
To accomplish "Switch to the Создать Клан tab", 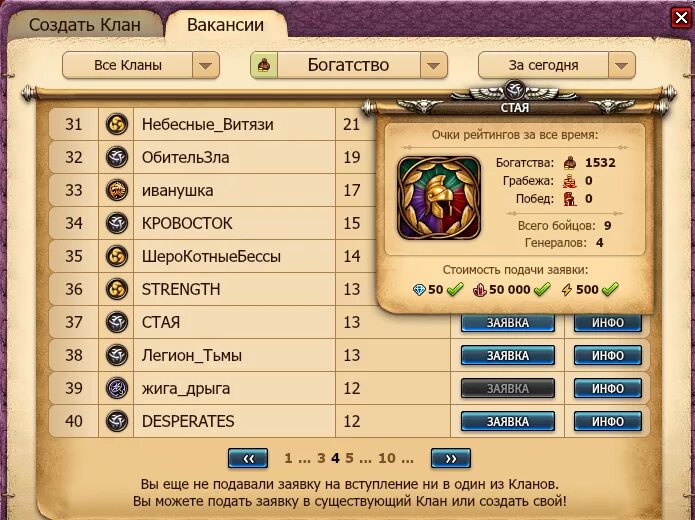I will coord(85,25).
